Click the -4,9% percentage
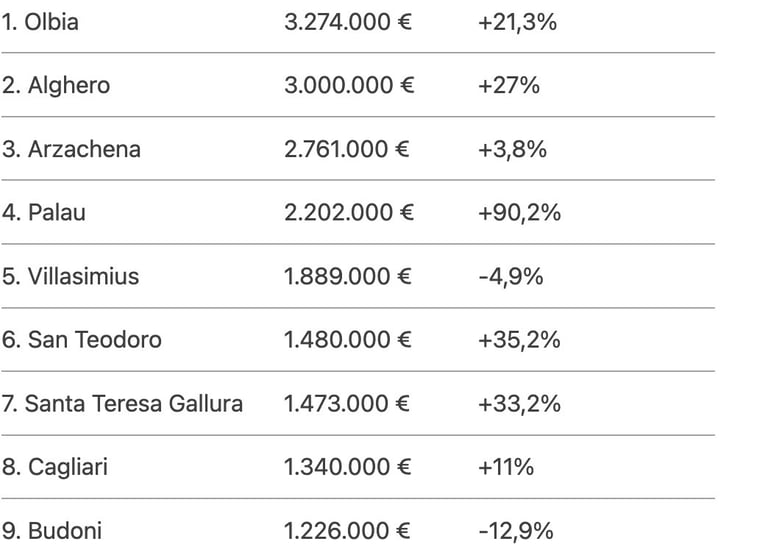 click(x=510, y=277)
